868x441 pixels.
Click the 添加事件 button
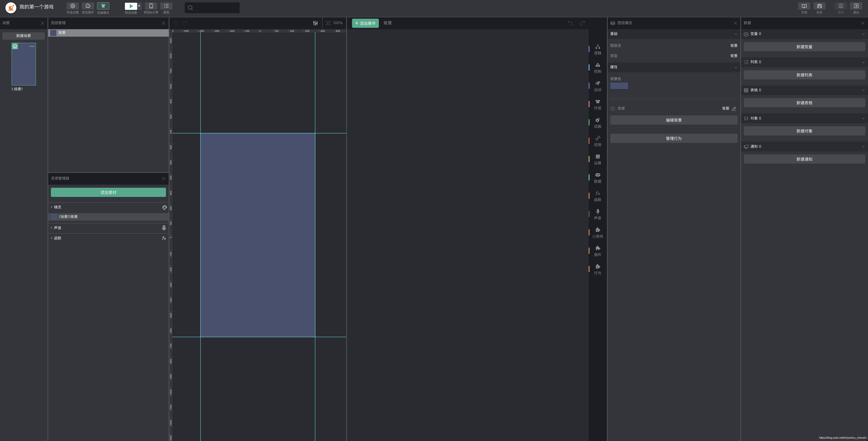365,23
